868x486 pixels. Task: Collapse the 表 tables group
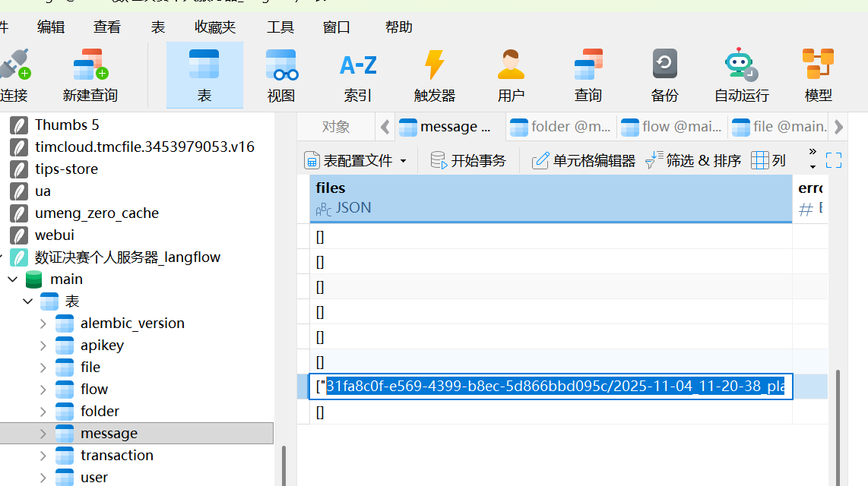tap(27, 301)
